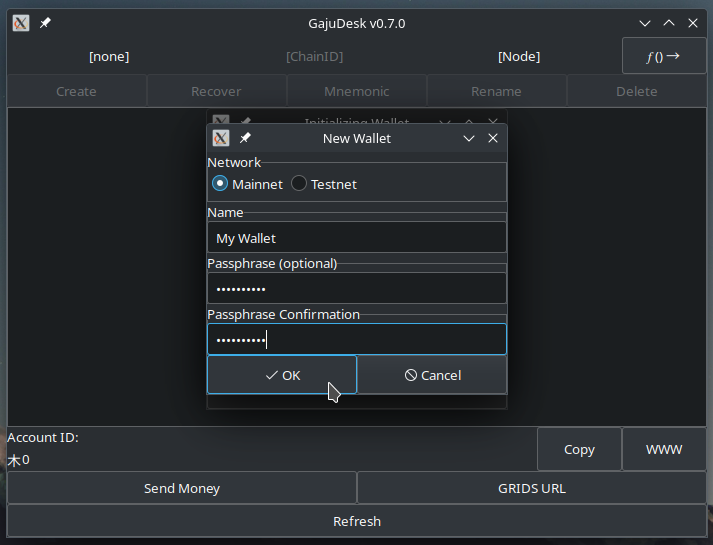Click the [Node] selector button

518,57
